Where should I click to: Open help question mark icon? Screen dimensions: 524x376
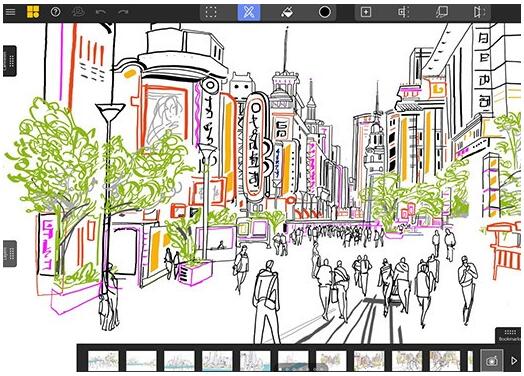click(55, 12)
